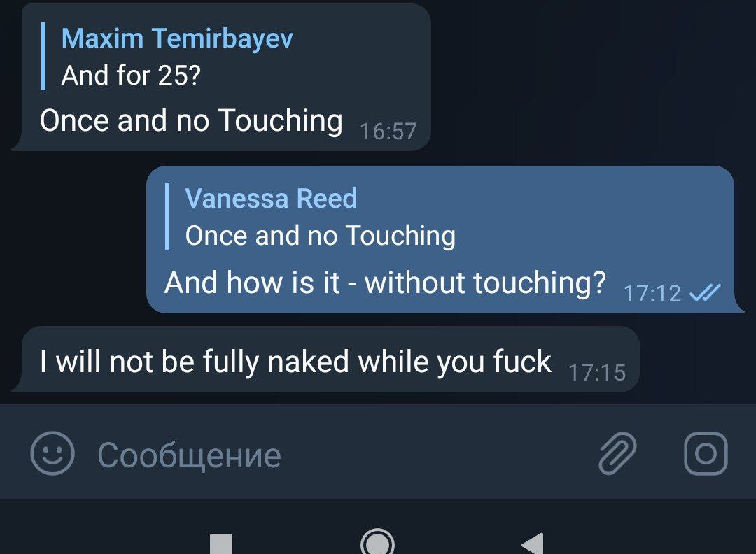Click the Vanessa Reed name in quote
The height and width of the screenshot is (554, 756).
pyautogui.click(x=271, y=198)
